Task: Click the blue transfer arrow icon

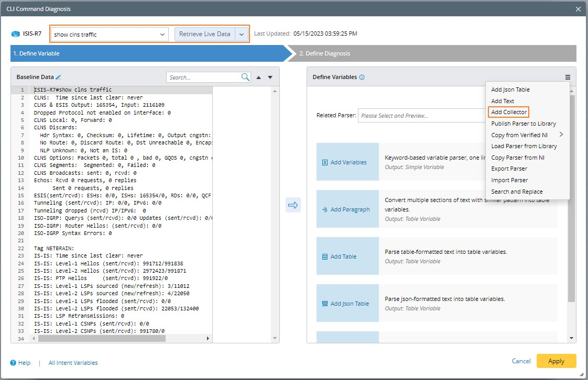Action: (293, 205)
